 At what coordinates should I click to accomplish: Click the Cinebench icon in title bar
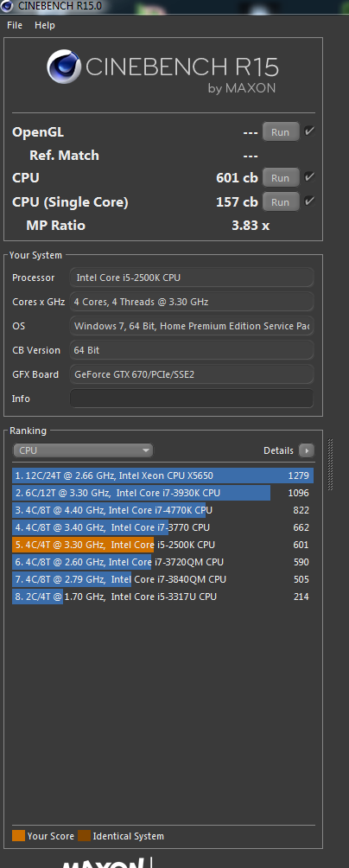click(x=7, y=6)
